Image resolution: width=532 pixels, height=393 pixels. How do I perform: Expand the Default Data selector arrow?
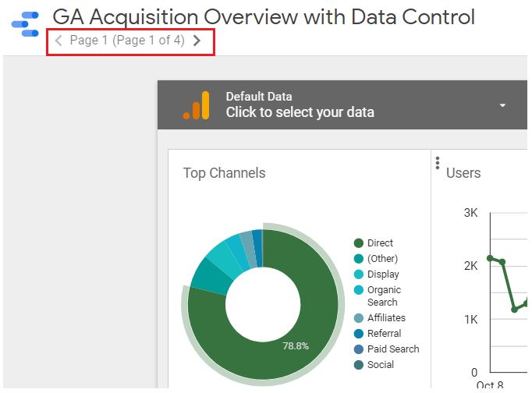(502, 105)
